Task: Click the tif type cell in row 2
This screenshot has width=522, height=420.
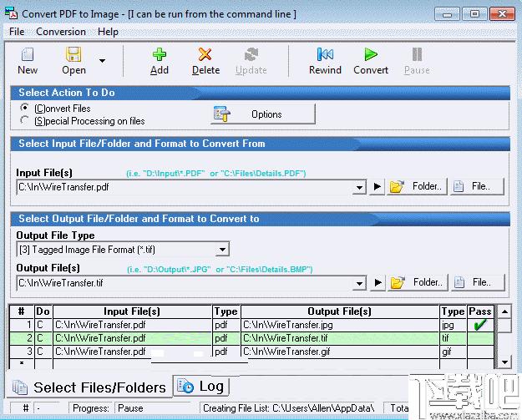Action: [x=453, y=338]
